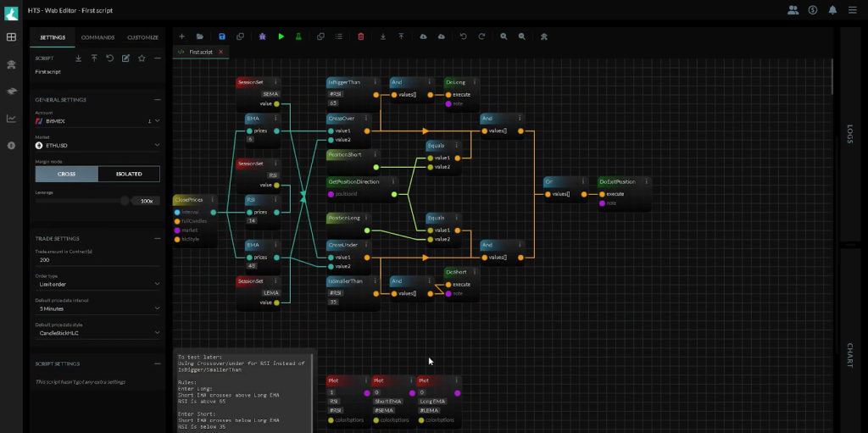Click the open folder icon in toolbar
Viewport: 868px width, 433px height.
click(200, 36)
